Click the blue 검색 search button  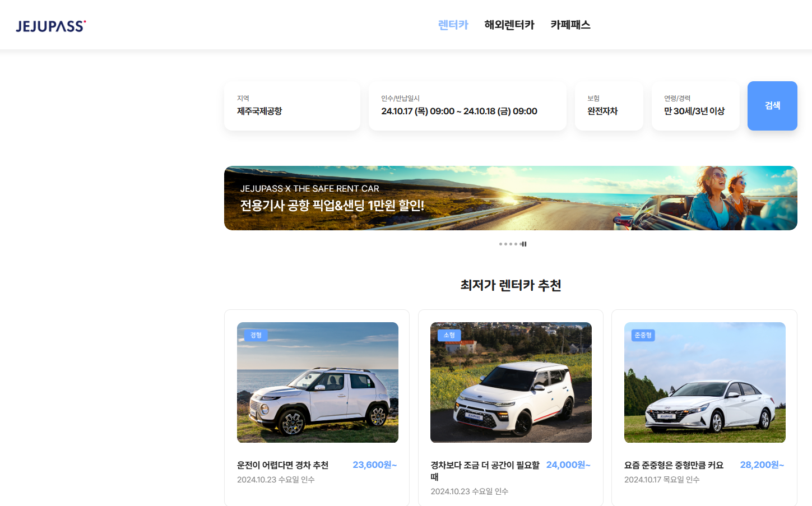coord(772,105)
